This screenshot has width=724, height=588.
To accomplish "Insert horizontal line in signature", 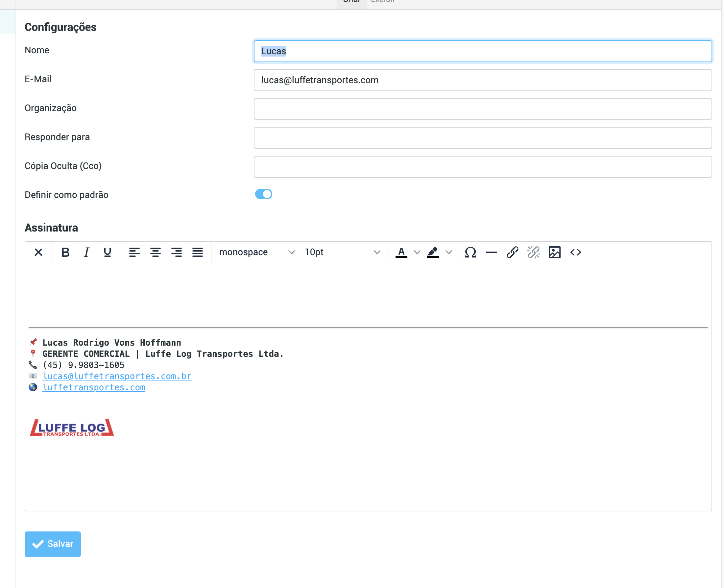I will (x=491, y=252).
